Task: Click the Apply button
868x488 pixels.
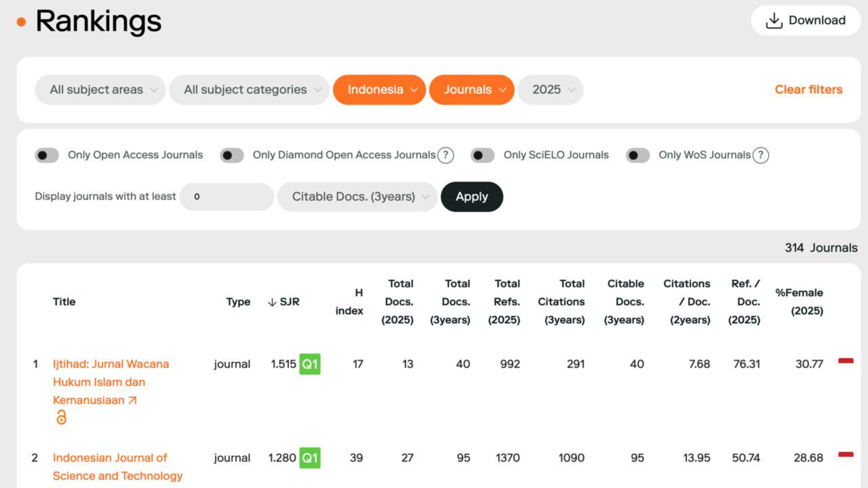Action: coord(472,197)
